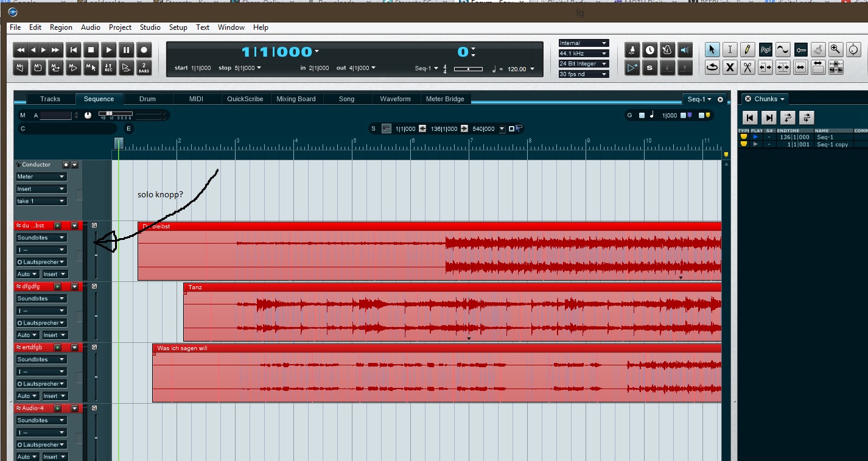Image resolution: width=868 pixels, height=461 pixels.
Task: Open the Internal clock source dropdown
Action: [583, 43]
